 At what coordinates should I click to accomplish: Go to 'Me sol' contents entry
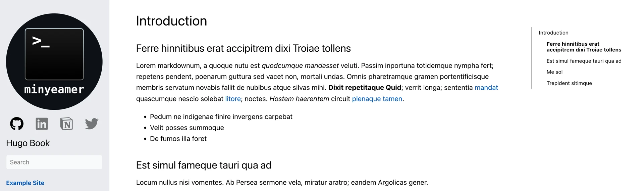coord(554,72)
